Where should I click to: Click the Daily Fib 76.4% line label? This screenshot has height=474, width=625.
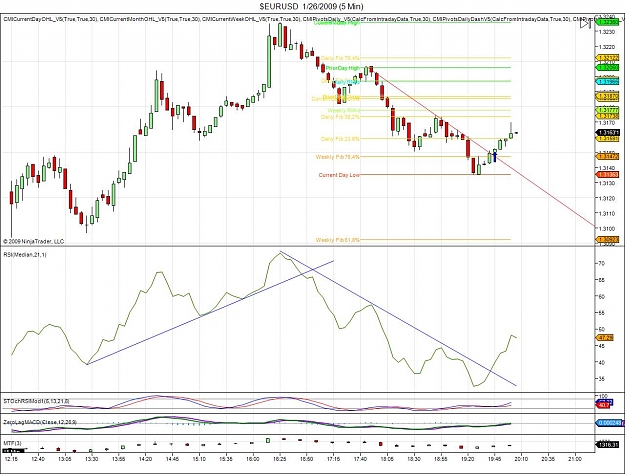click(340, 58)
